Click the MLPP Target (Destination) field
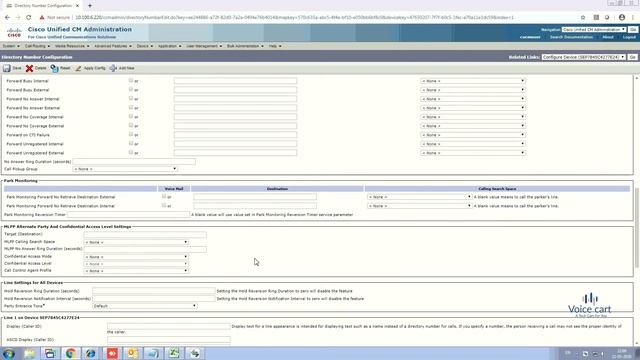This screenshot has width=640, height=360. tap(145, 235)
